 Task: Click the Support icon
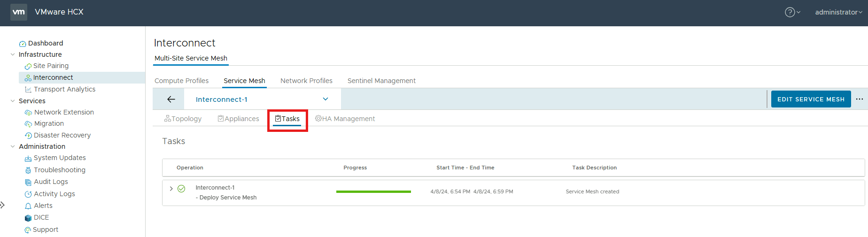click(28, 230)
